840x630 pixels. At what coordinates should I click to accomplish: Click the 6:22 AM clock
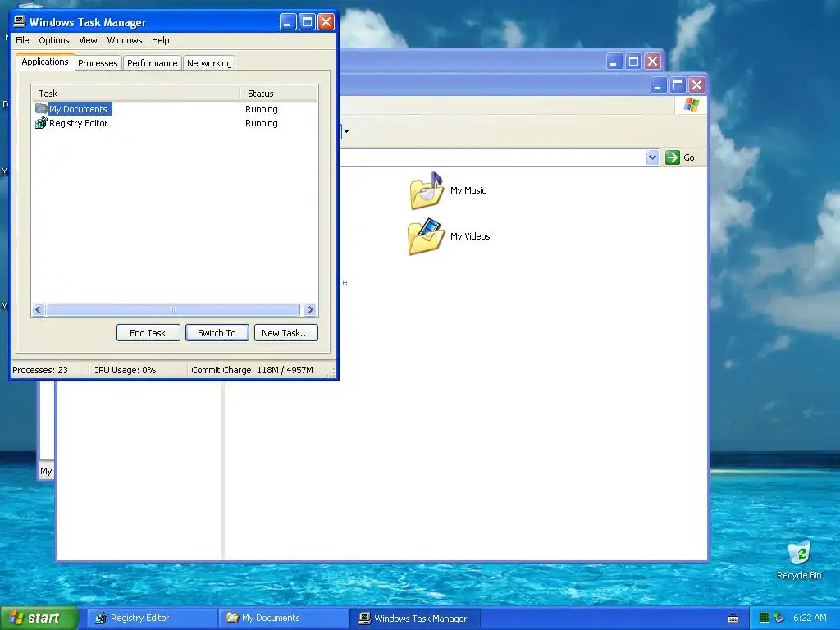coord(810,618)
